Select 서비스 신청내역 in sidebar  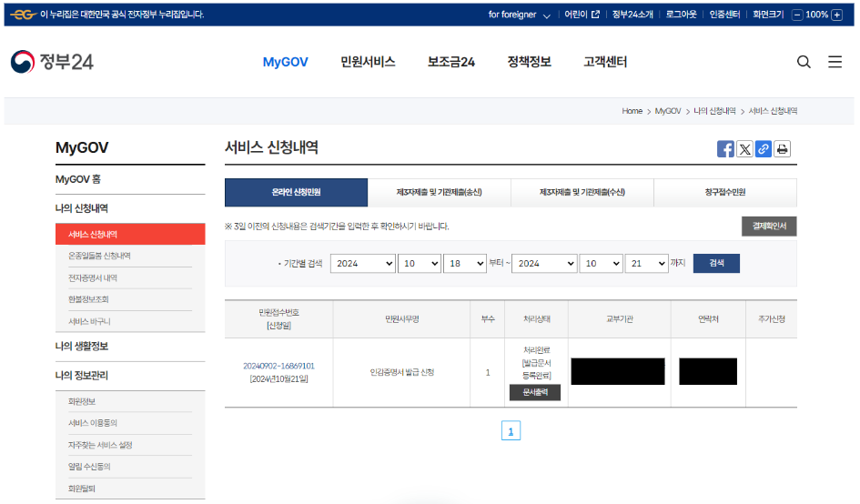pyautogui.click(x=130, y=234)
